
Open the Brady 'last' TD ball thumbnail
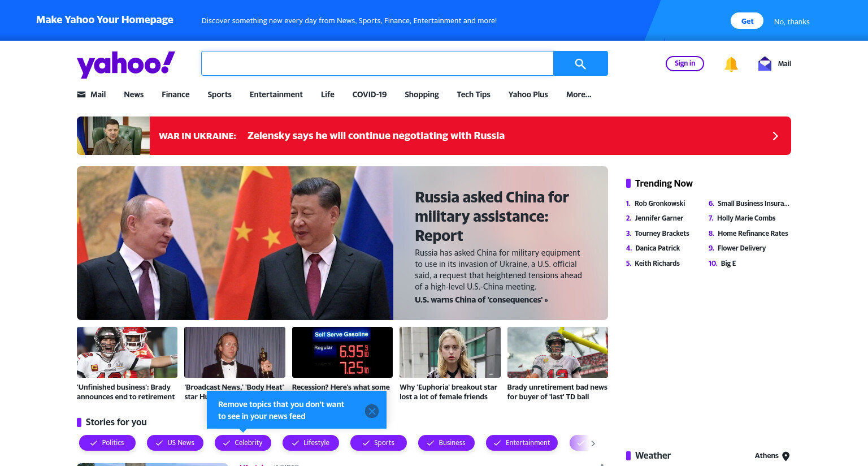[558, 352]
